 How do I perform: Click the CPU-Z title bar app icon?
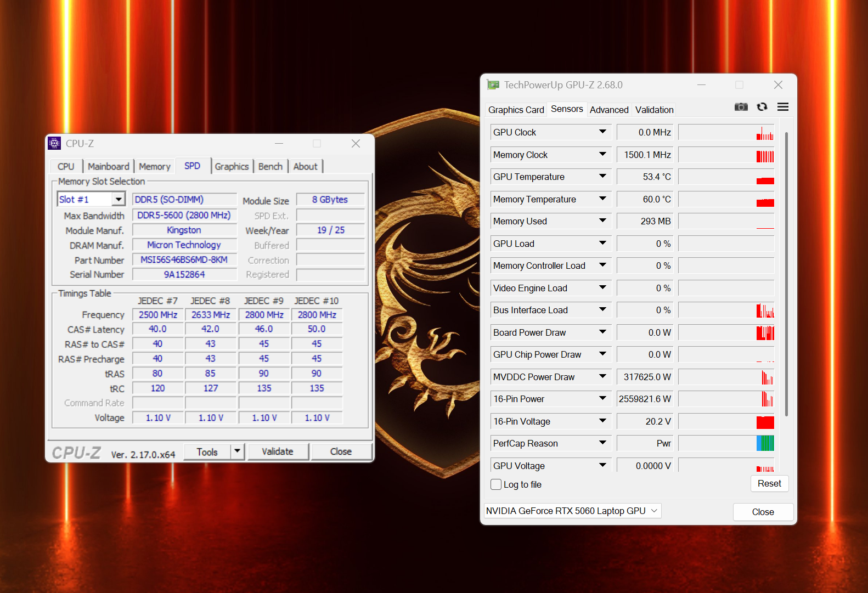[54, 144]
